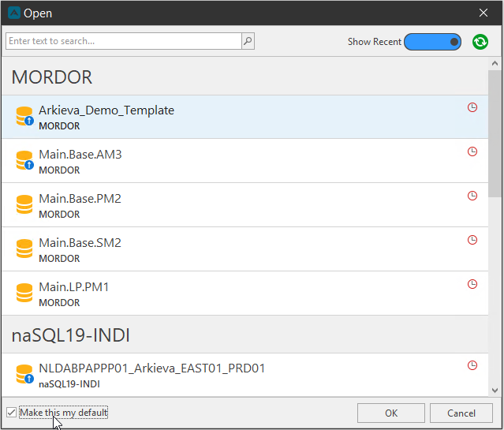Viewport: 504px width, 430px height.
Task: Focus the search text field
Action: pos(124,41)
